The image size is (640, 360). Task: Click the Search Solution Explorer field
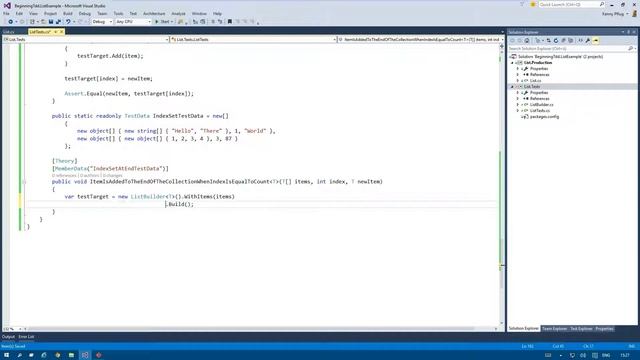572,49
